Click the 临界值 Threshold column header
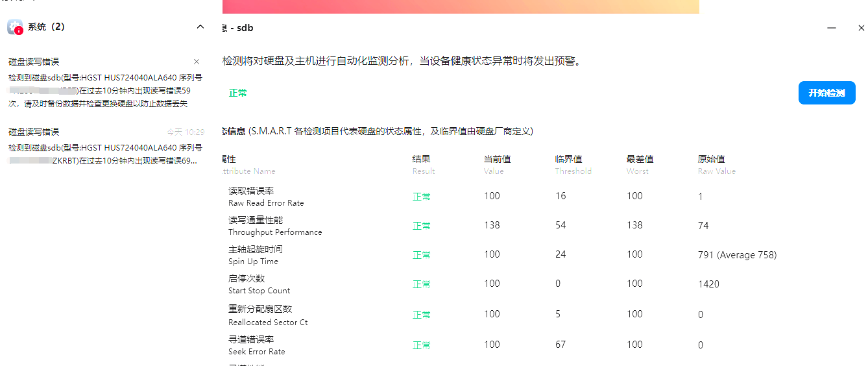Screen dimensions: 868x366 pyautogui.click(x=573, y=165)
